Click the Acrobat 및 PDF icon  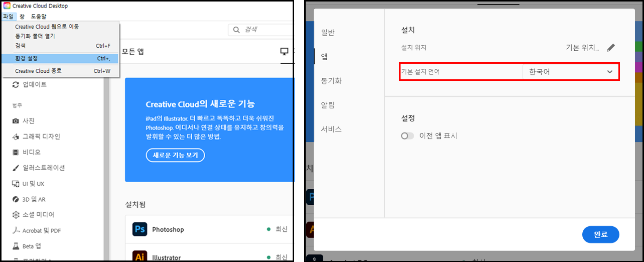point(16,230)
